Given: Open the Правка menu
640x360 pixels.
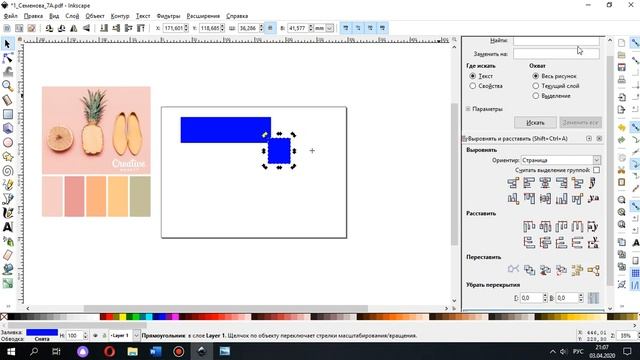Looking at the screenshot, I should [x=33, y=16].
